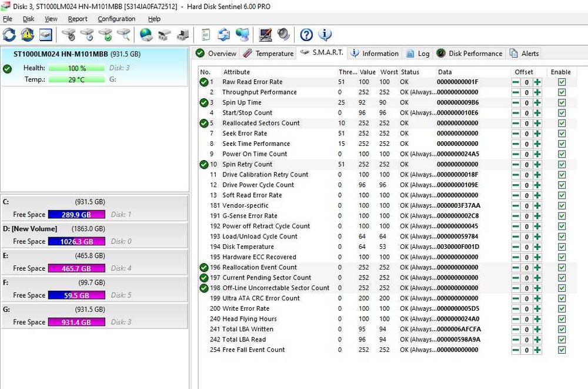The image size is (588, 389).
Task: Select the ST1000LM024 HN-M101MBB disk entry
Action: click(95, 67)
